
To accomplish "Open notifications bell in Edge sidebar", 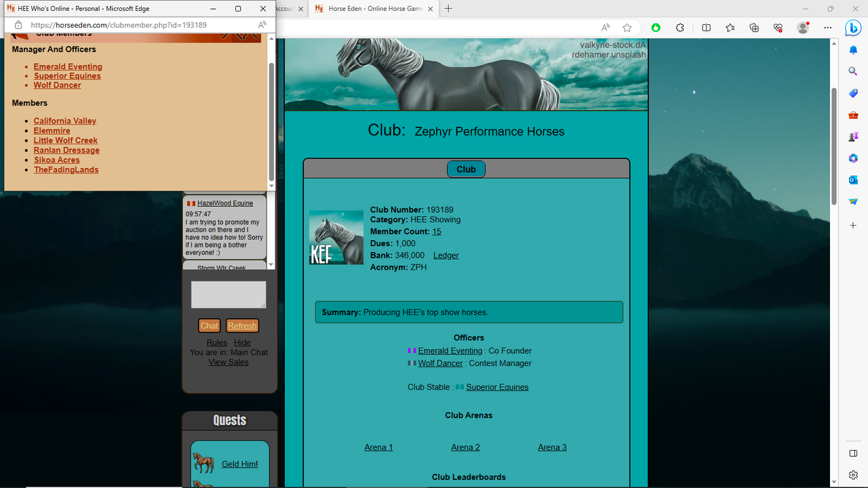I will (x=853, y=50).
